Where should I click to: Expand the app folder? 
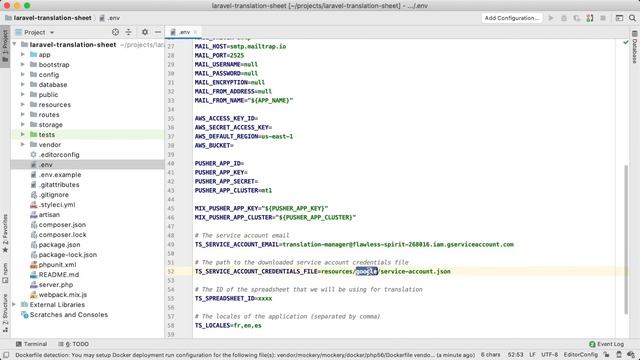click(x=23, y=54)
